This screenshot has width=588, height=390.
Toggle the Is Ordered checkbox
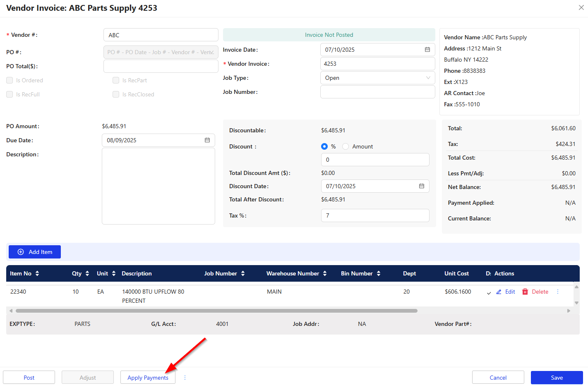[x=10, y=80]
